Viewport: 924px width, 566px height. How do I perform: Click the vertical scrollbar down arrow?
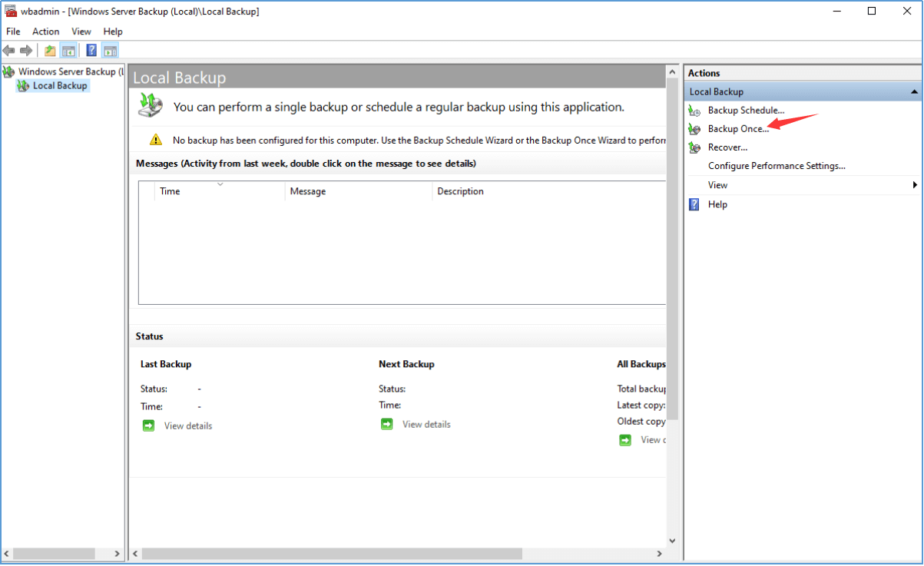[673, 541]
